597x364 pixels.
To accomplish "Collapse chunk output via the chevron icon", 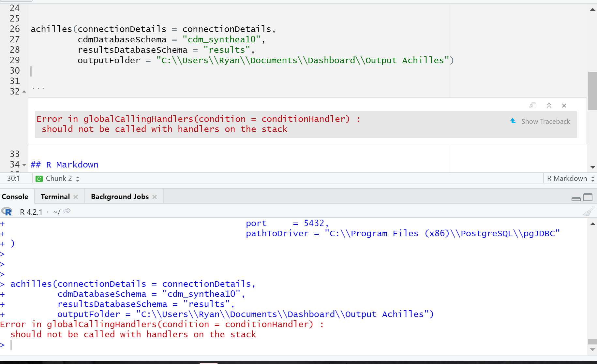I will tap(549, 105).
